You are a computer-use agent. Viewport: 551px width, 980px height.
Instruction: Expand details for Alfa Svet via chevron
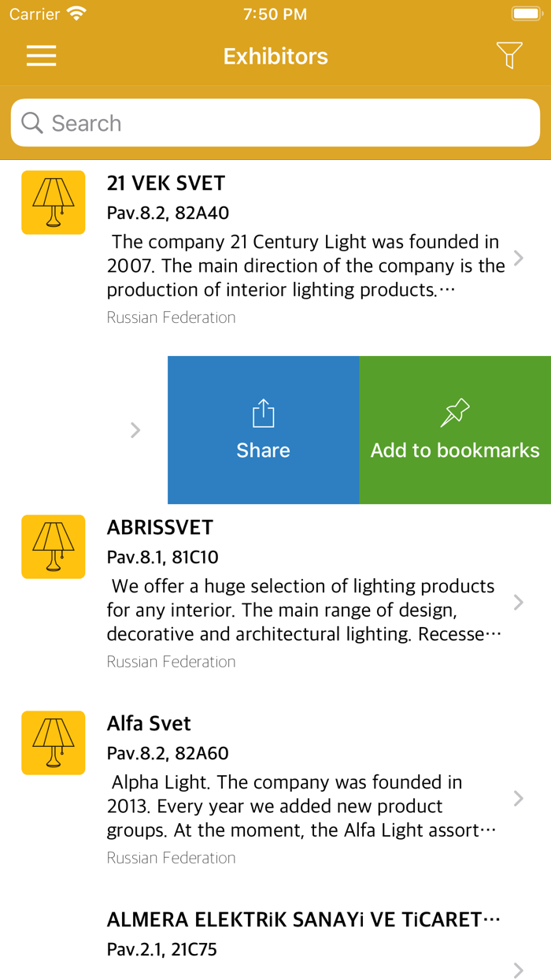point(519,798)
